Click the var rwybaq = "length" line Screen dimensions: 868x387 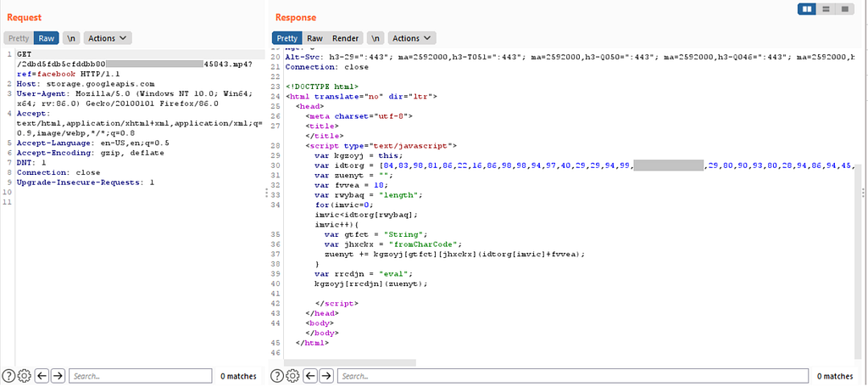(369, 195)
